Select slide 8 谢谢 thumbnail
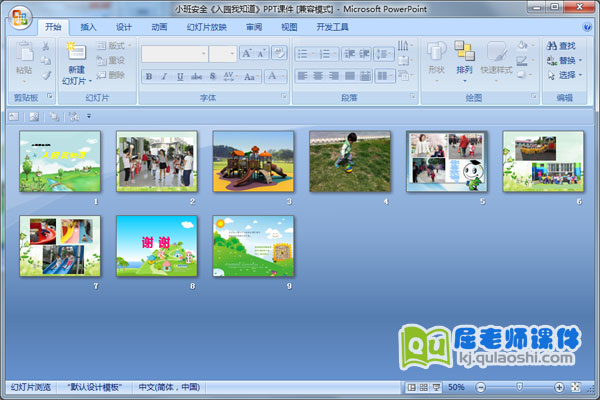600x400 pixels. tap(157, 246)
